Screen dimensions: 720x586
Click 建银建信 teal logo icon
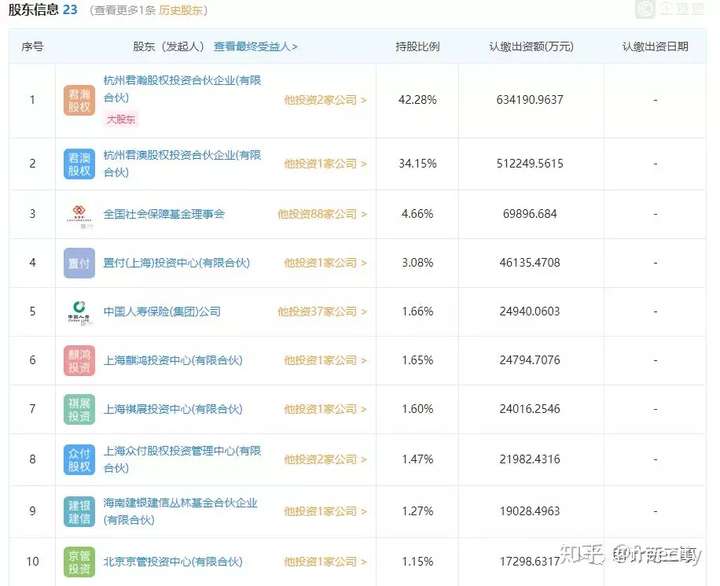coord(79,512)
